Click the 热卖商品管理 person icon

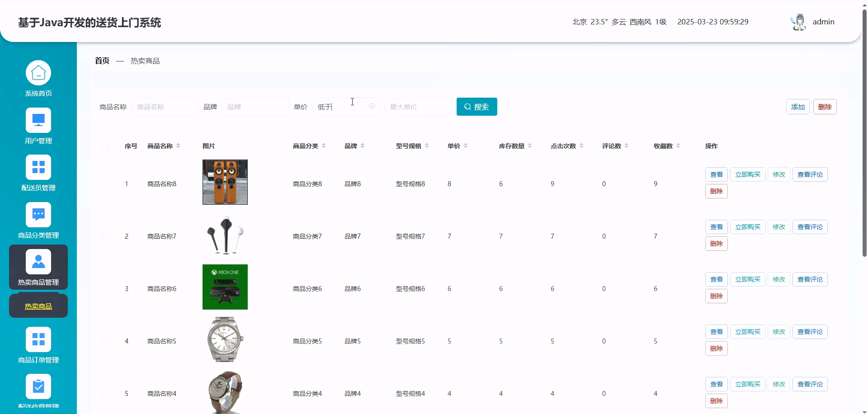point(38,262)
